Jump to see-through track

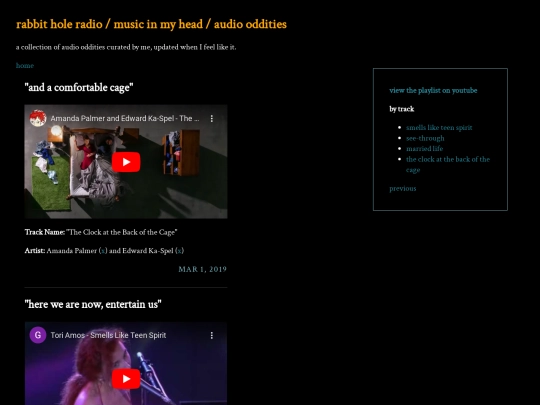point(425,138)
